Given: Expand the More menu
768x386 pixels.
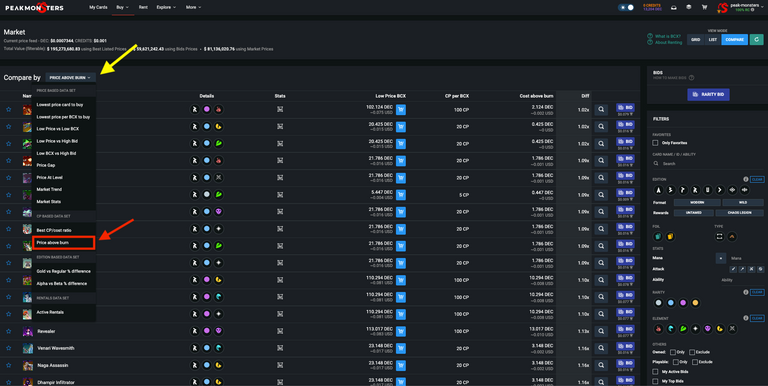Looking at the screenshot, I should 193,7.
